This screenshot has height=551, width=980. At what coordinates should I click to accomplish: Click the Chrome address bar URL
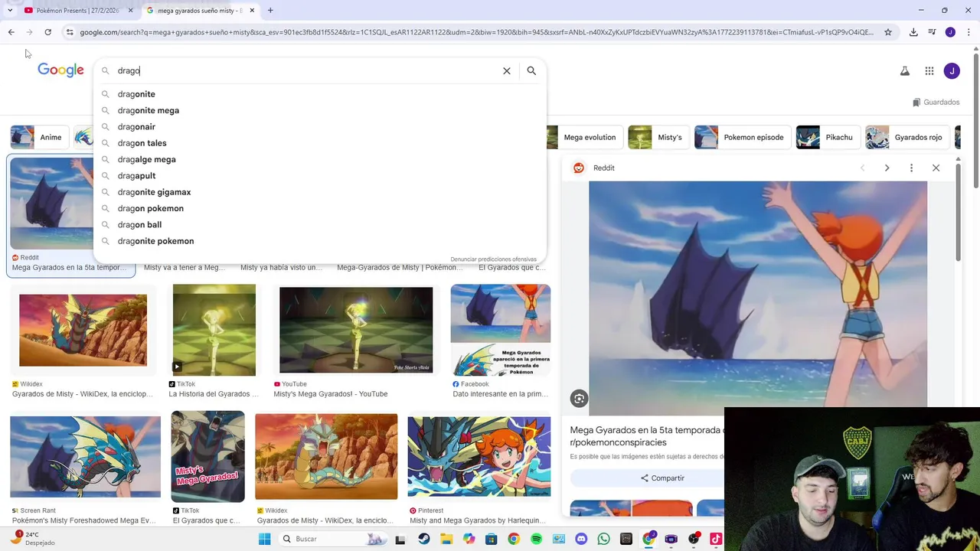click(475, 32)
